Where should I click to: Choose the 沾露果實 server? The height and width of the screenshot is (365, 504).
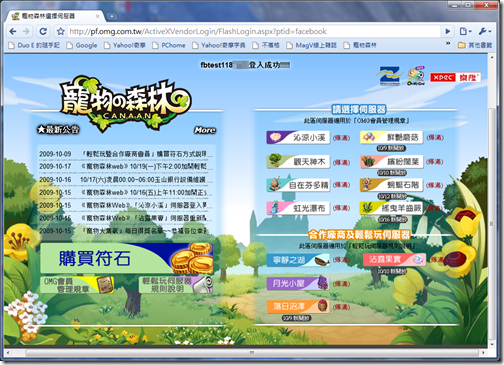point(395,260)
